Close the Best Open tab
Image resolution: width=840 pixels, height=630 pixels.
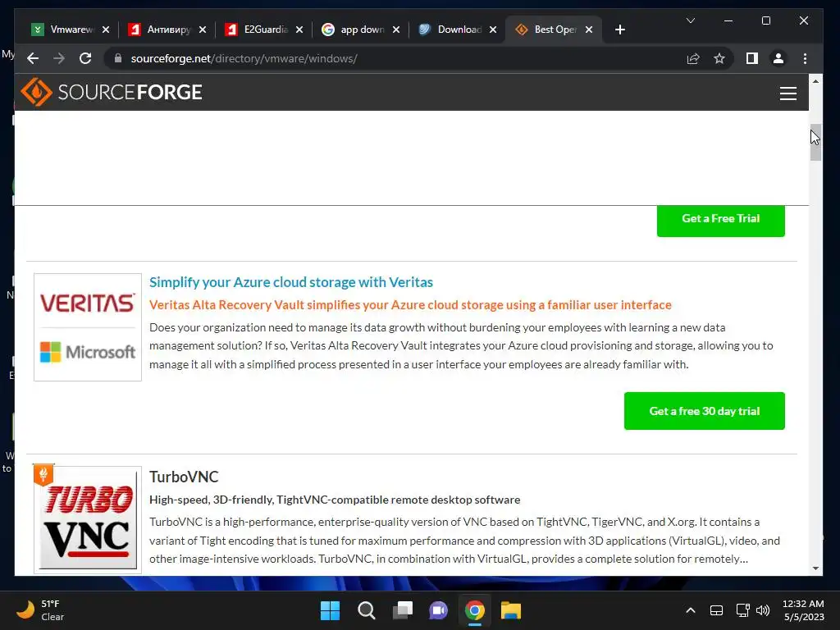(x=589, y=30)
